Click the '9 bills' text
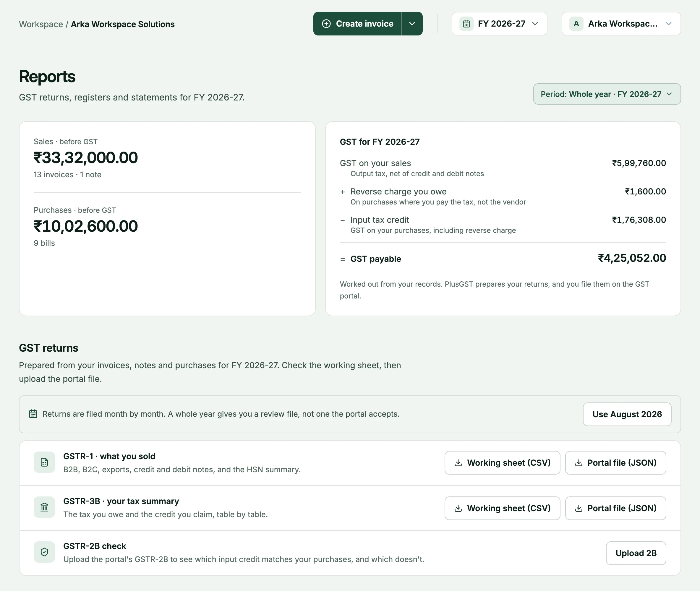The width and height of the screenshot is (700, 591). pyautogui.click(x=44, y=243)
